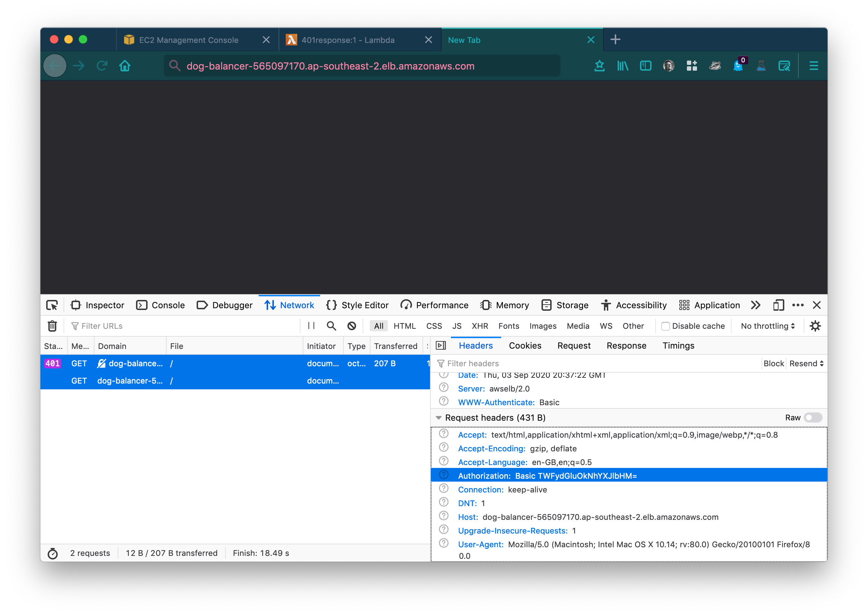Switch to the Response tab

[626, 346]
